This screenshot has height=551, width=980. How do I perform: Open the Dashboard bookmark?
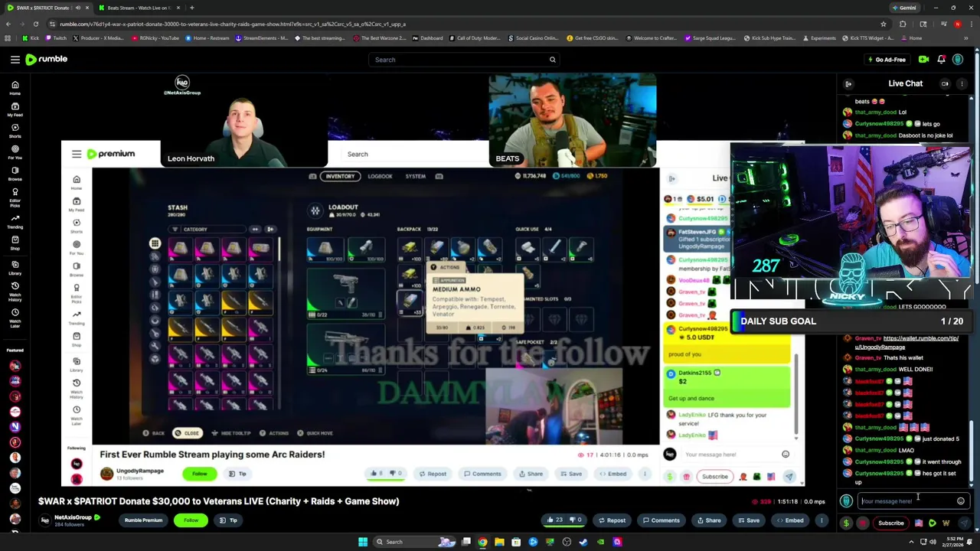tap(427, 38)
